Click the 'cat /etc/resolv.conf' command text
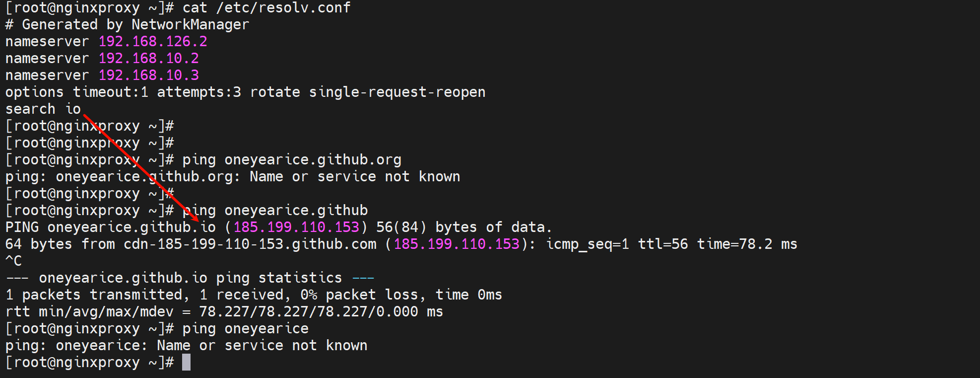The image size is (980, 378). coord(266,7)
